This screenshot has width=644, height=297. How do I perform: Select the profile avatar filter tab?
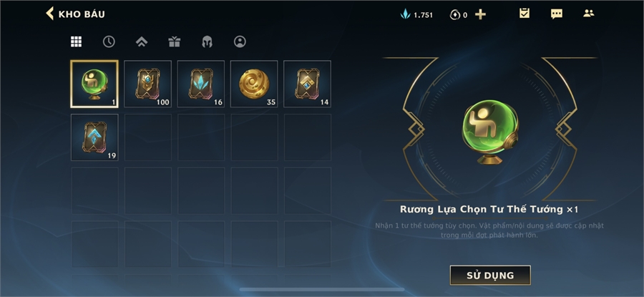[x=240, y=42]
